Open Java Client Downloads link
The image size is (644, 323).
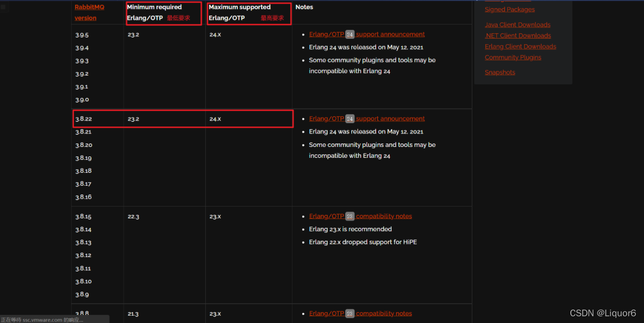518,25
